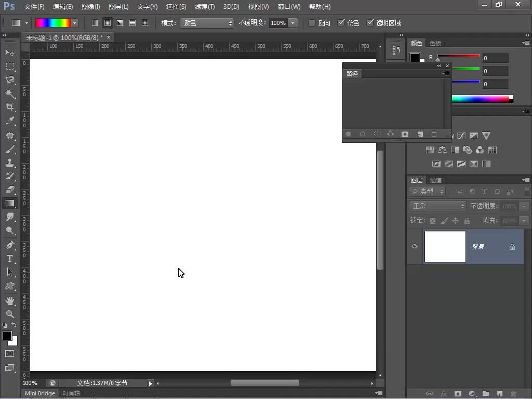Select the Eyedropper tool
Image resolution: width=532 pixels, height=399 pixels.
coord(10,121)
